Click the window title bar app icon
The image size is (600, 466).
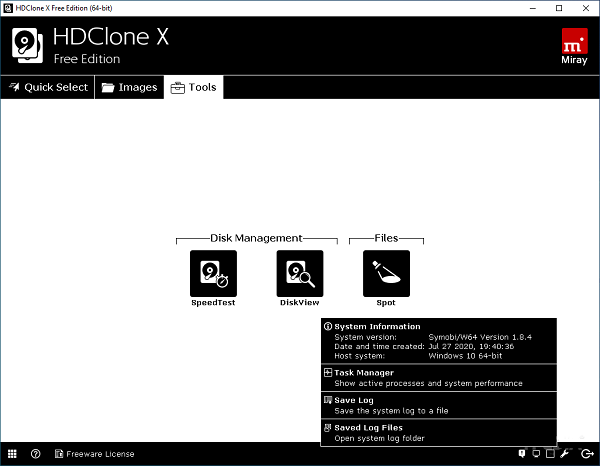[x=8, y=8]
